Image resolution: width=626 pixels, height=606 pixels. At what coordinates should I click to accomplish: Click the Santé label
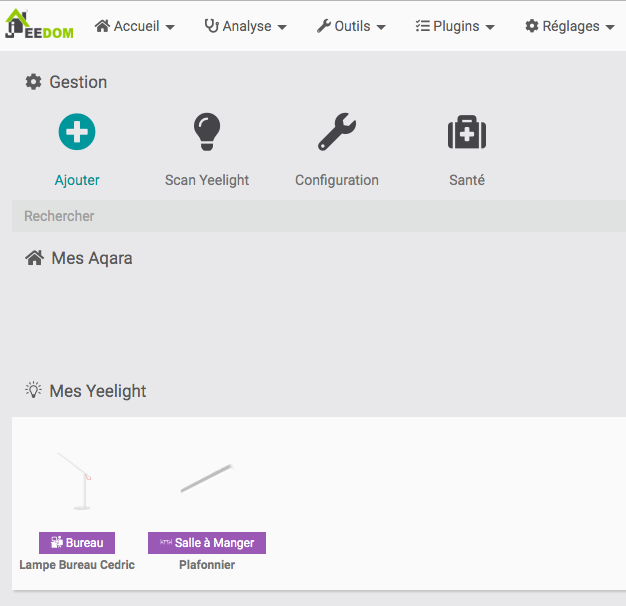pos(467,180)
